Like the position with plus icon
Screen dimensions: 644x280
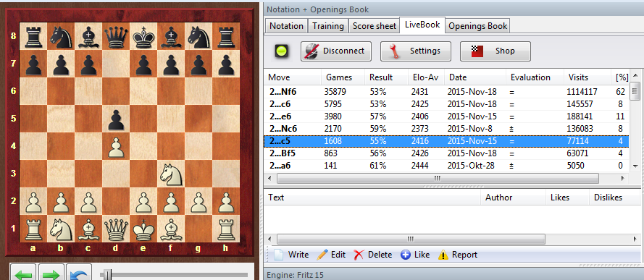pyautogui.click(x=415, y=255)
